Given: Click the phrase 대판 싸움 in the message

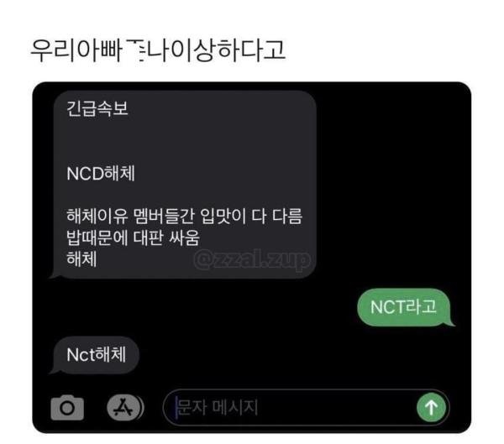Looking at the screenshot, I should [166, 238].
